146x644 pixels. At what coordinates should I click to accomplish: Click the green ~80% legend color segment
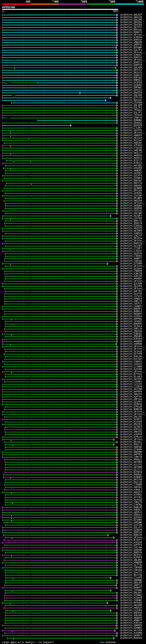pos(101,4)
